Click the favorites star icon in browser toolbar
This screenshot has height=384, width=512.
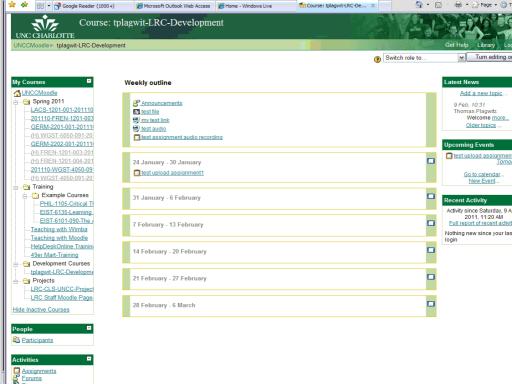(13, 5)
